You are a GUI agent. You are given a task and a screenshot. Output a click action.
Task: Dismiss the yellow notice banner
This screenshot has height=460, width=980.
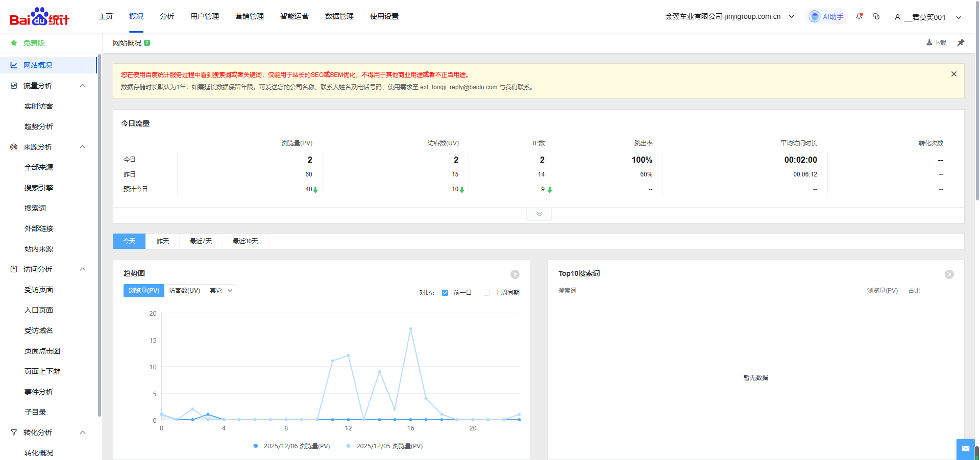pyautogui.click(x=953, y=74)
